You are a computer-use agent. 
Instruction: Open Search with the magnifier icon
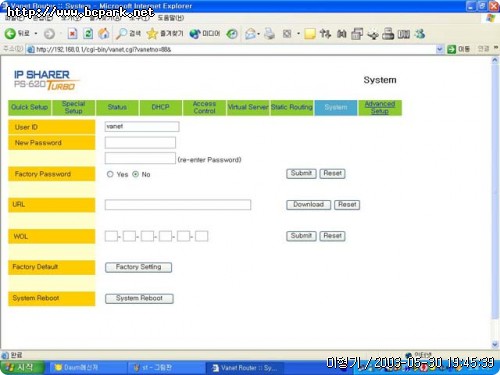click(x=128, y=33)
